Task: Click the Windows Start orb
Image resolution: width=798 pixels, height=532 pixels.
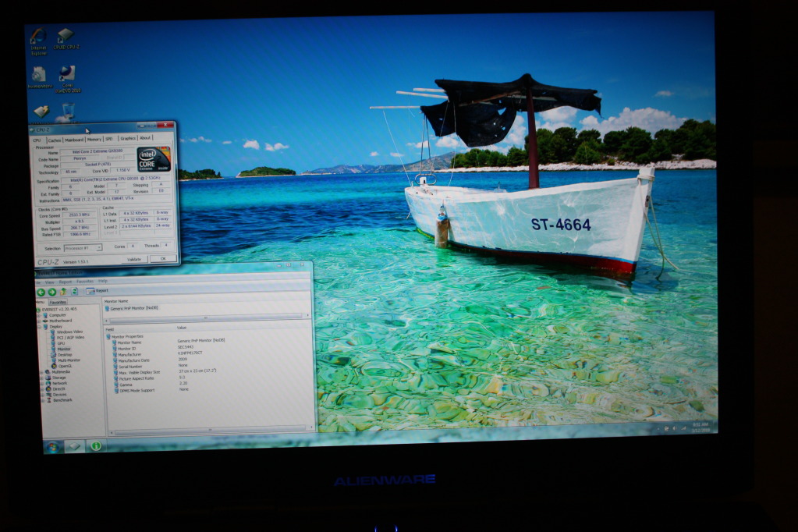Action: tap(52, 447)
